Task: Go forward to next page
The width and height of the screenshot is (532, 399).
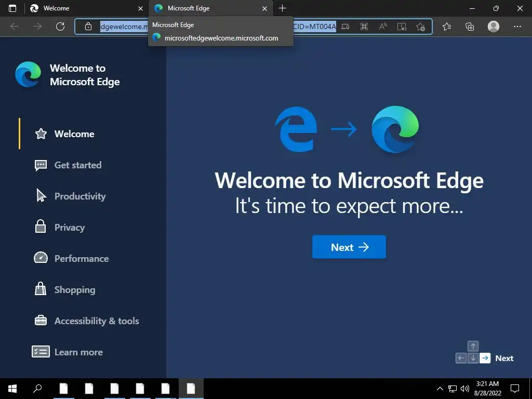Action: (x=37, y=26)
